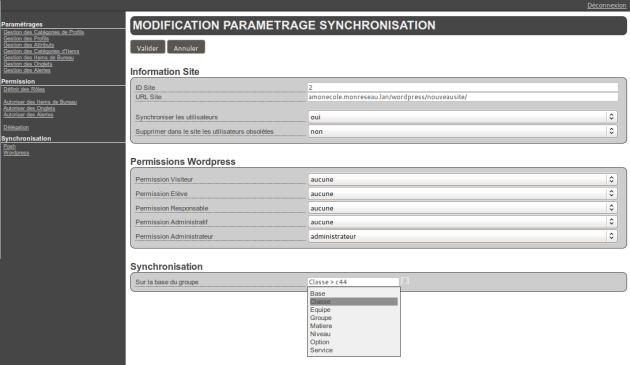Open Supprimer les utilisateurs obsolètes dropdown

[463, 131]
